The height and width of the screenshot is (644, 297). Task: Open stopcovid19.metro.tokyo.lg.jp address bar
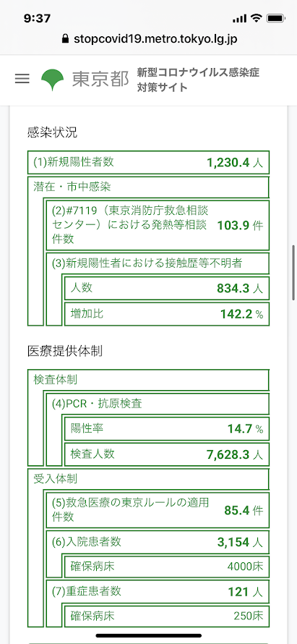click(x=149, y=39)
